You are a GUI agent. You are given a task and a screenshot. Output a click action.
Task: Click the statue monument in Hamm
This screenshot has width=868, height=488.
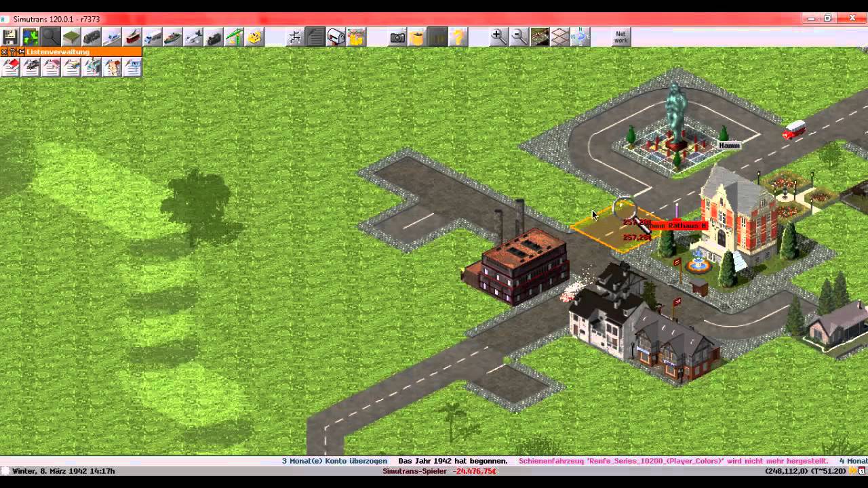(x=675, y=115)
